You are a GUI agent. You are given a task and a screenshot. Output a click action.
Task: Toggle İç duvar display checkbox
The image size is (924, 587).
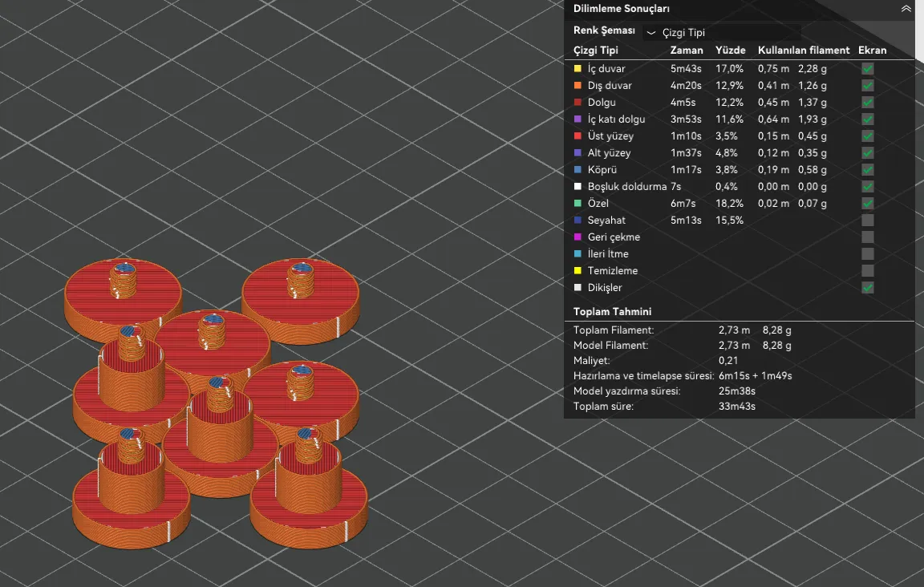867,69
